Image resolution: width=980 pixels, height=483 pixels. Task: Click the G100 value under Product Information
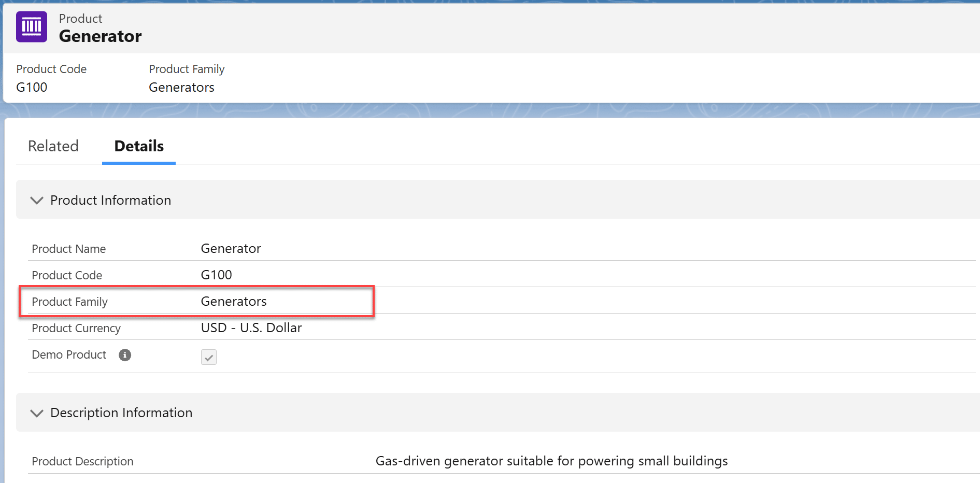216,275
